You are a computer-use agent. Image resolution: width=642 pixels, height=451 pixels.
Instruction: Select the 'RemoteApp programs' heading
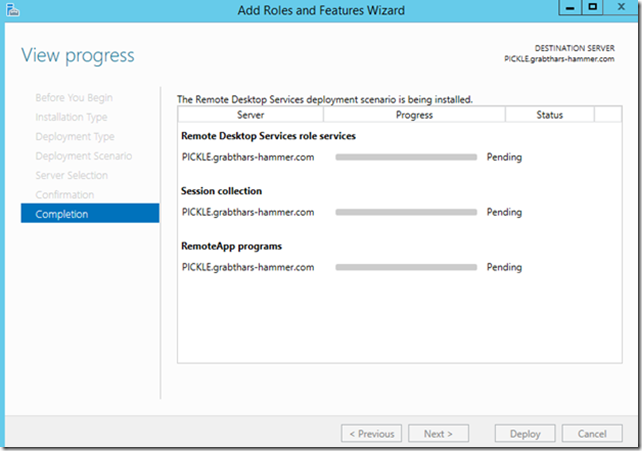pyautogui.click(x=232, y=246)
